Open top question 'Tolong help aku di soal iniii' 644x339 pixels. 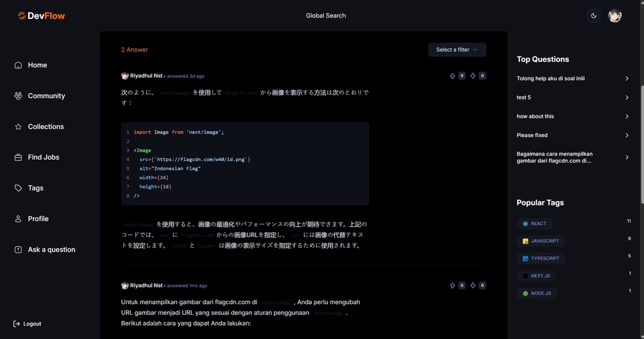coord(550,79)
